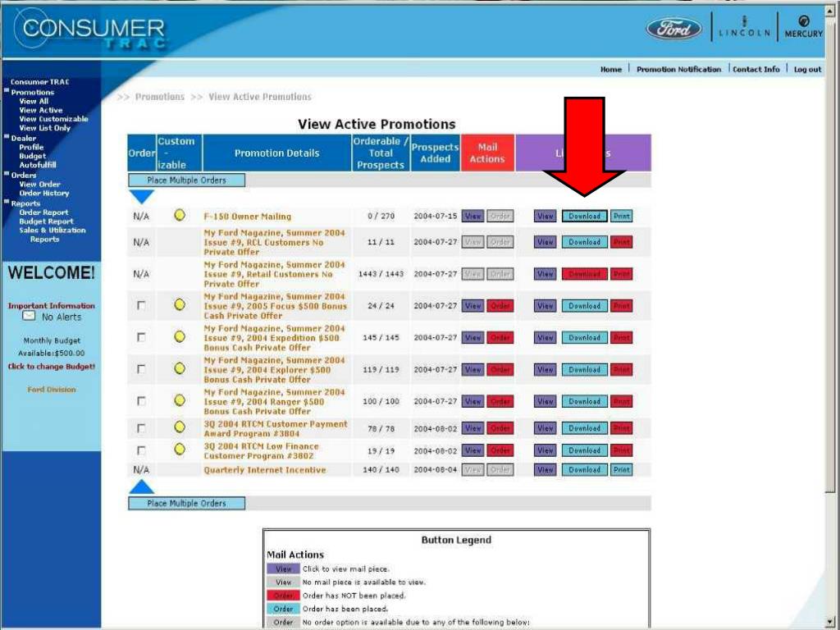Click Log out link

[x=807, y=70]
